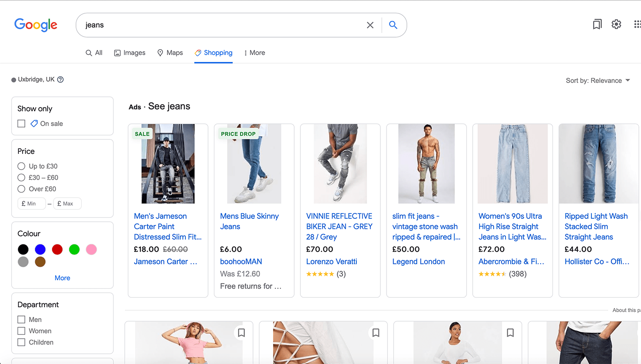Visit the boohooMAN seller link
Screen dimensions: 641x364
click(241, 261)
